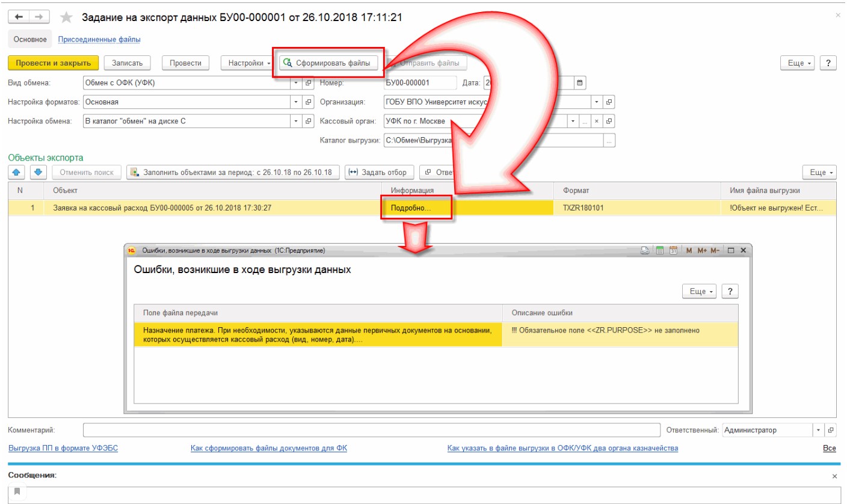Screen dimensions: 847x504
Task: Browse Каталог выгрузки folder via ellipsis
Action: [609, 141]
